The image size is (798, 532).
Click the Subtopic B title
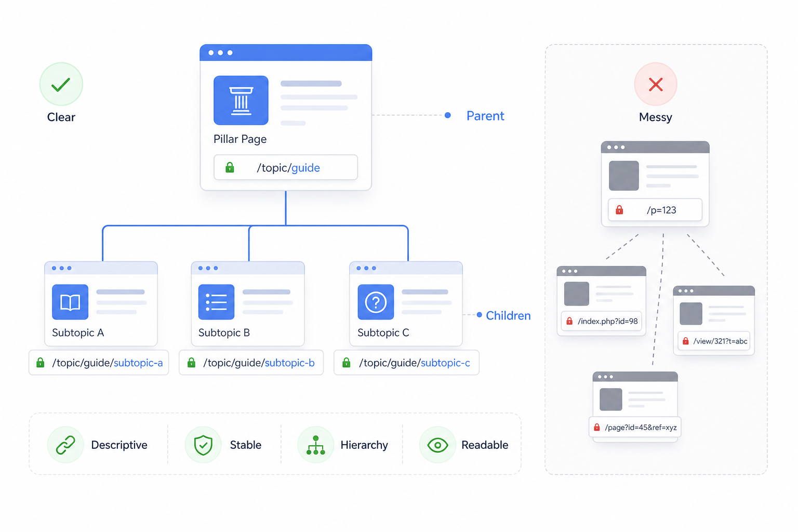[x=224, y=332]
